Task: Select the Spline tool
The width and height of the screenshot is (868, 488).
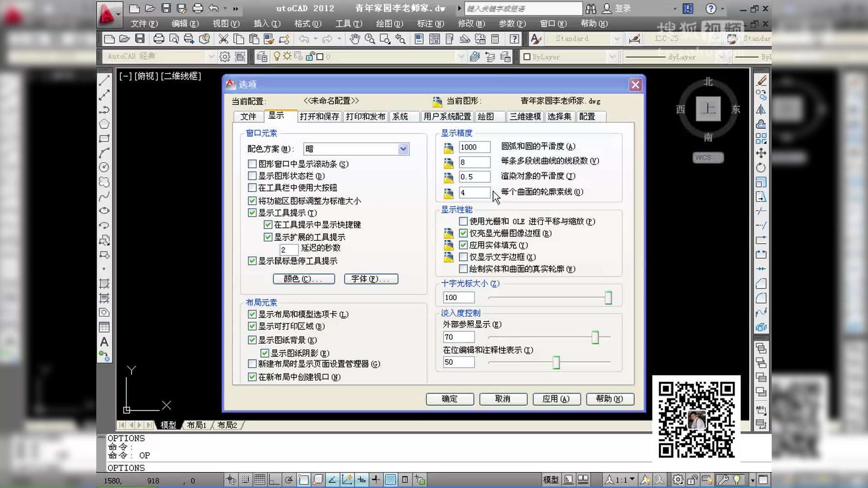Action: (x=104, y=197)
